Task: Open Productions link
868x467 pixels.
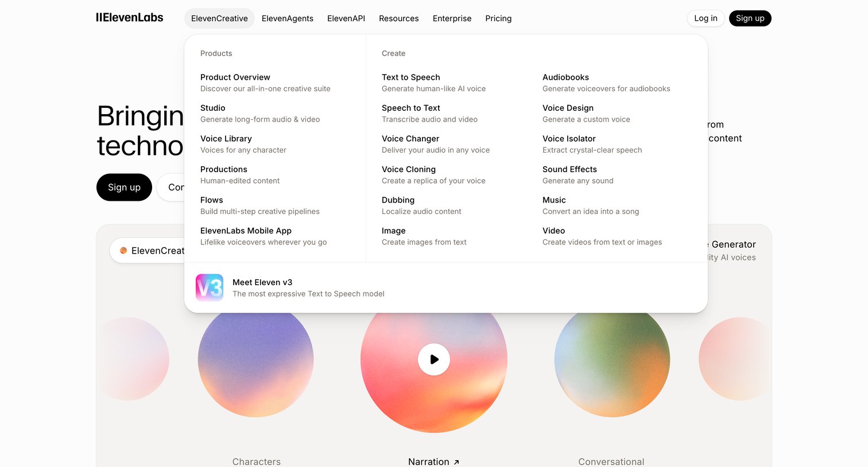Action: point(240,175)
